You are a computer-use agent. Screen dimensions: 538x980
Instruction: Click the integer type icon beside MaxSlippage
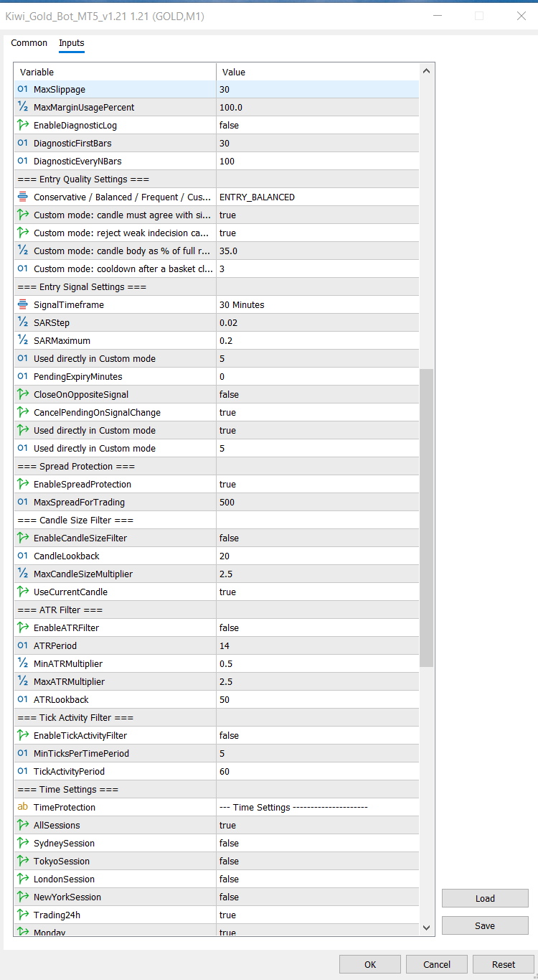click(22, 89)
